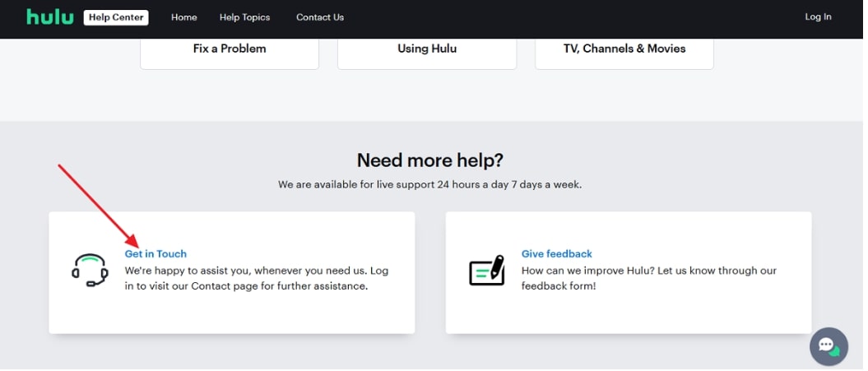Open the Give feedback link
Screen dimensions: 868x371
[557, 254]
